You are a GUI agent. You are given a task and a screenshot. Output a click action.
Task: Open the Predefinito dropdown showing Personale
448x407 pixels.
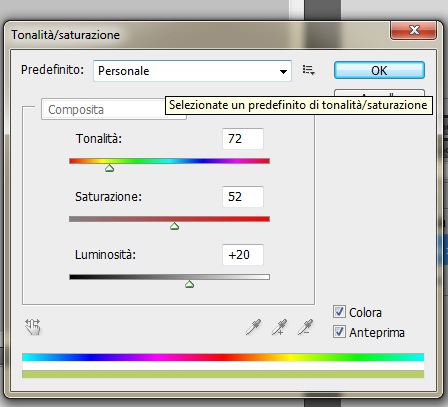click(192, 71)
